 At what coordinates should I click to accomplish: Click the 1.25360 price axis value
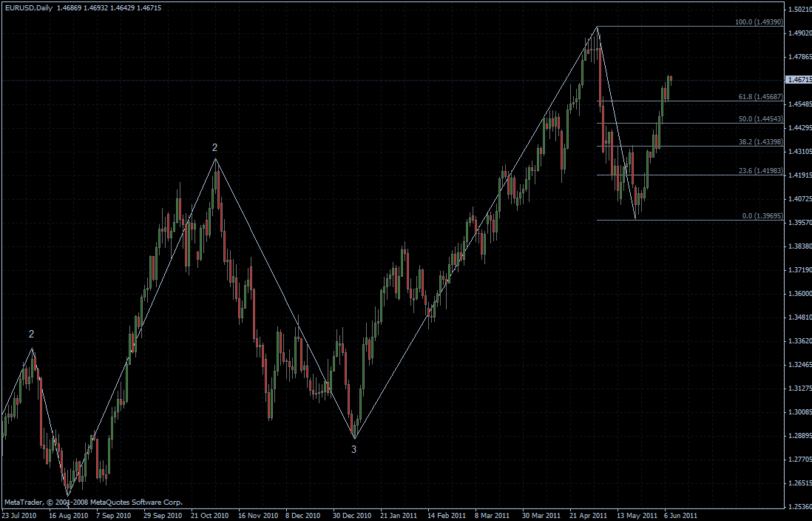[799, 507]
